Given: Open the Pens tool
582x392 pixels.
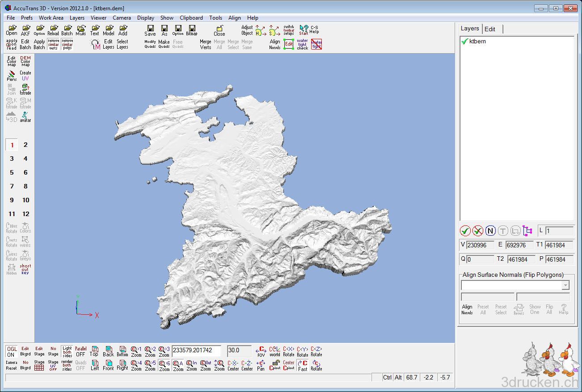Looking at the screenshot, I should tap(12, 75).
